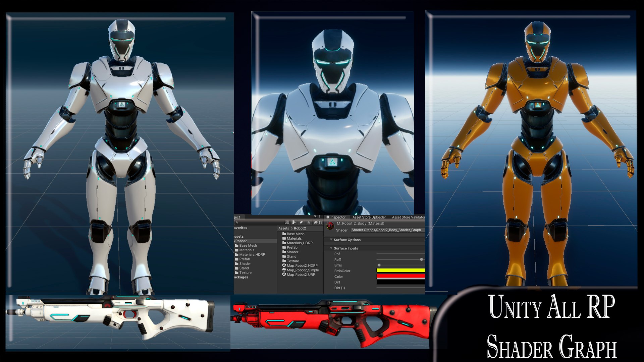Click the Emis slider handle
The image size is (644, 362).
[379, 265]
